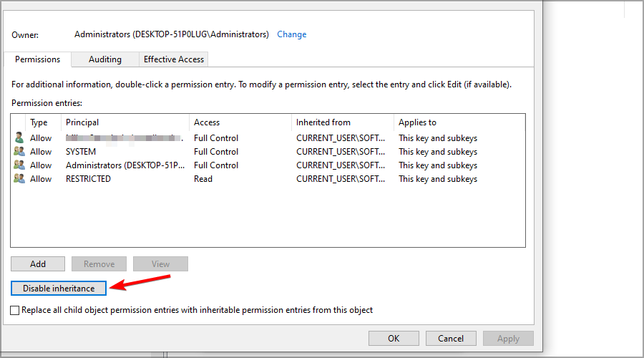Click the group icon beside SYSTEM
644x358 pixels.
coord(19,151)
